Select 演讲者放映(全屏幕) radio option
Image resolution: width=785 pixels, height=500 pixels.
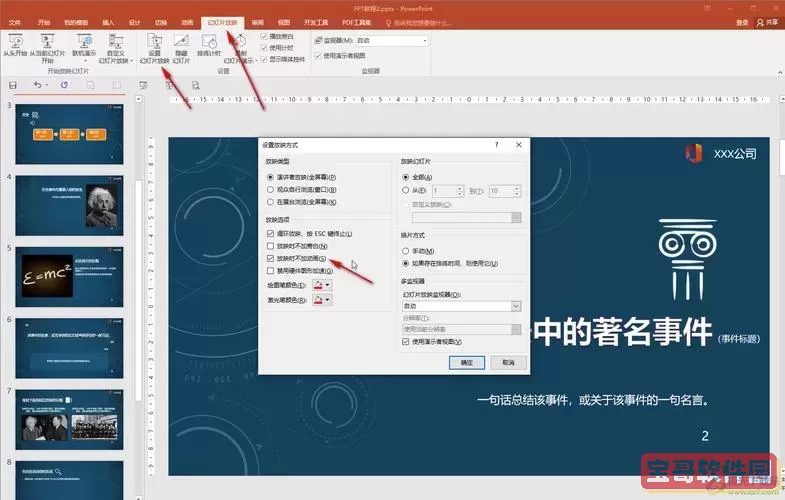pyautogui.click(x=271, y=177)
